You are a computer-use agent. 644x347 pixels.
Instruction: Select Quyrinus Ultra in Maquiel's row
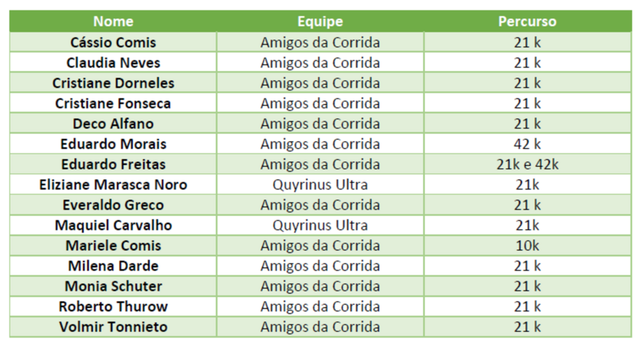320,225
